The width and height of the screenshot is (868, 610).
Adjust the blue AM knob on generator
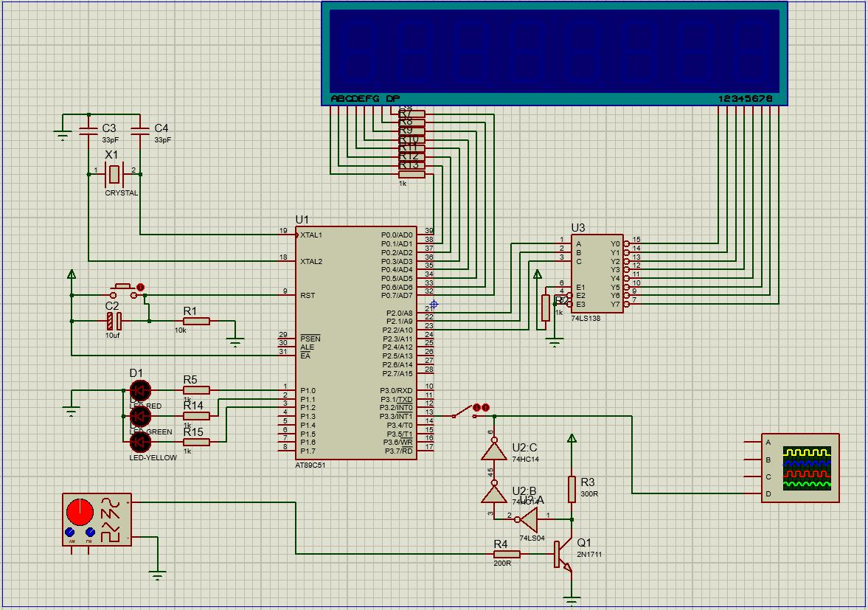(70, 533)
